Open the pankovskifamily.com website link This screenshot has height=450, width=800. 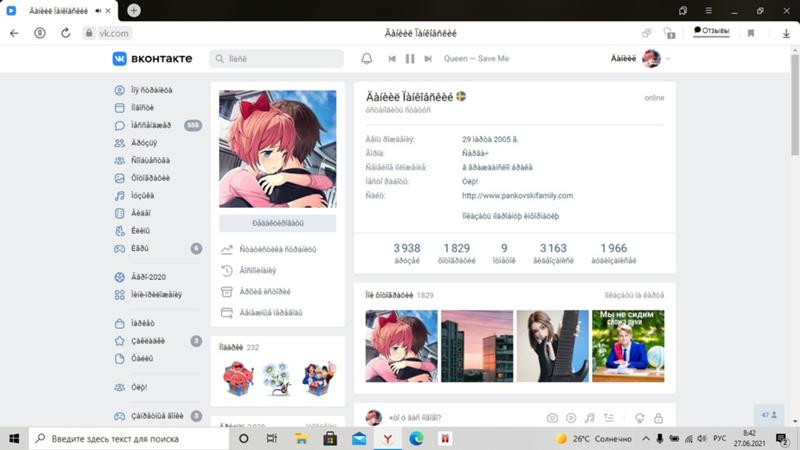[x=517, y=195]
